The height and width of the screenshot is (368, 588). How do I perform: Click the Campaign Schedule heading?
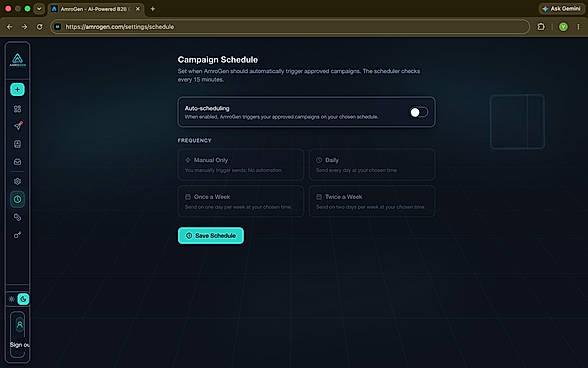218,60
